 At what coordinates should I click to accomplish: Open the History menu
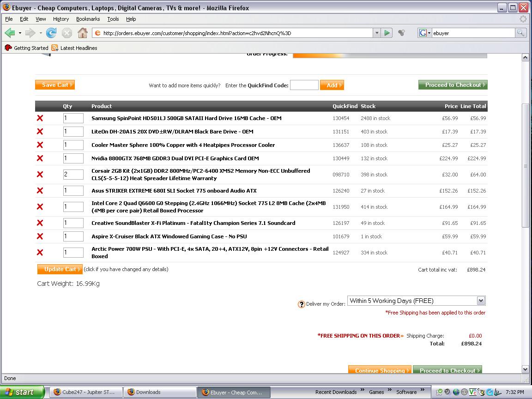pyautogui.click(x=61, y=19)
